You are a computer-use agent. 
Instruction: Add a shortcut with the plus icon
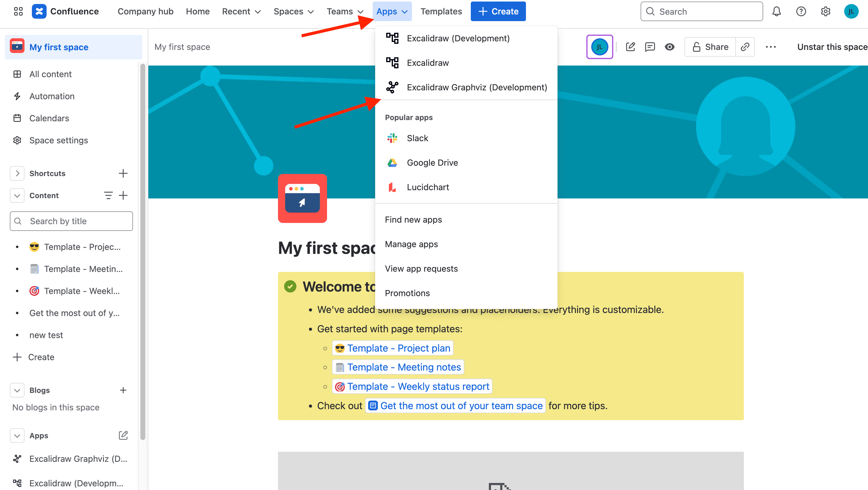click(x=123, y=173)
